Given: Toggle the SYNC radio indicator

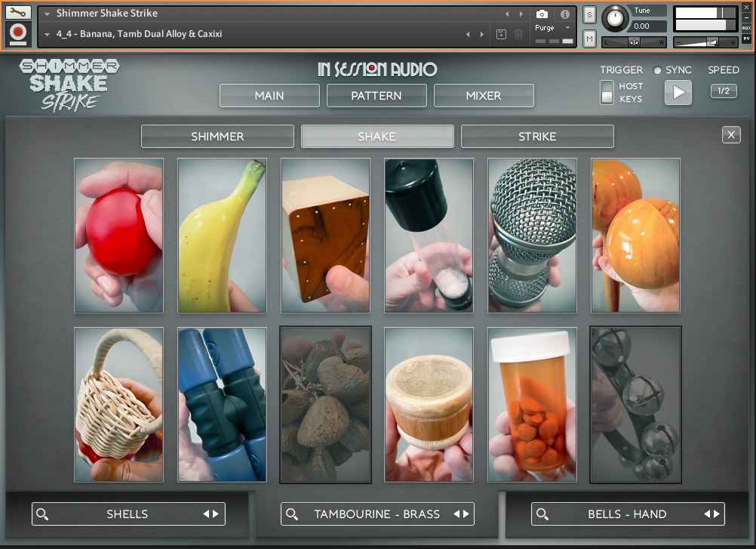Looking at the screenshot, I should [657, 70].
